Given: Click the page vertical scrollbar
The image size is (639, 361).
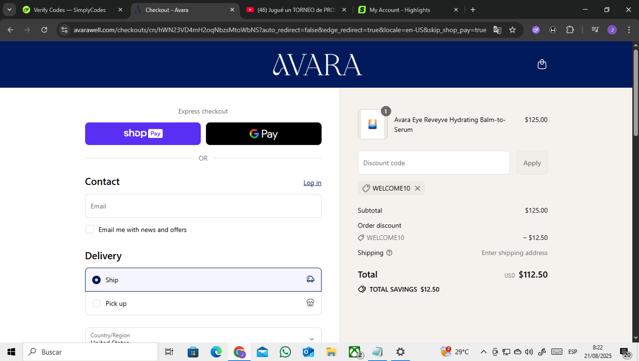Looking at the screenshot, I should (x=635, y=93).
